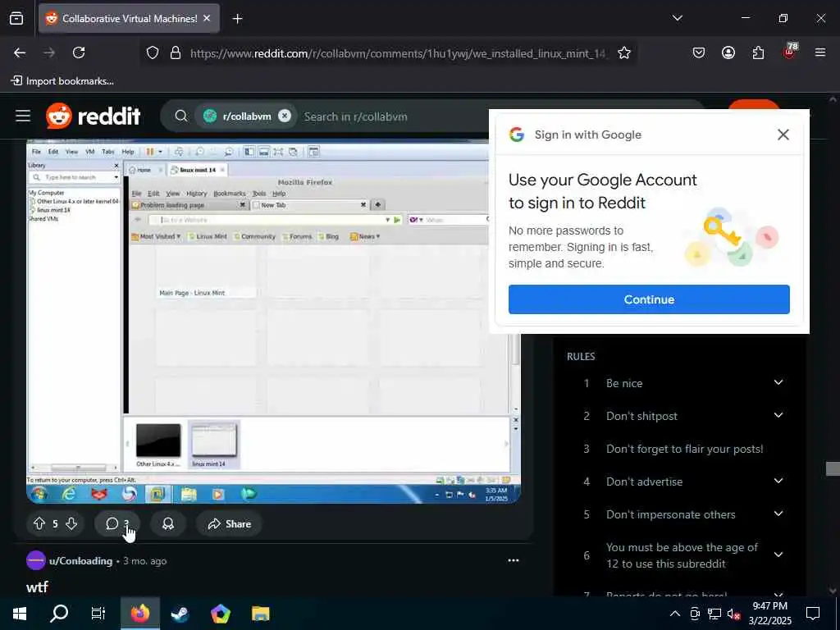Open Firefox extensions panel
Screen dimensions: 840x630
tap(758, 52)
